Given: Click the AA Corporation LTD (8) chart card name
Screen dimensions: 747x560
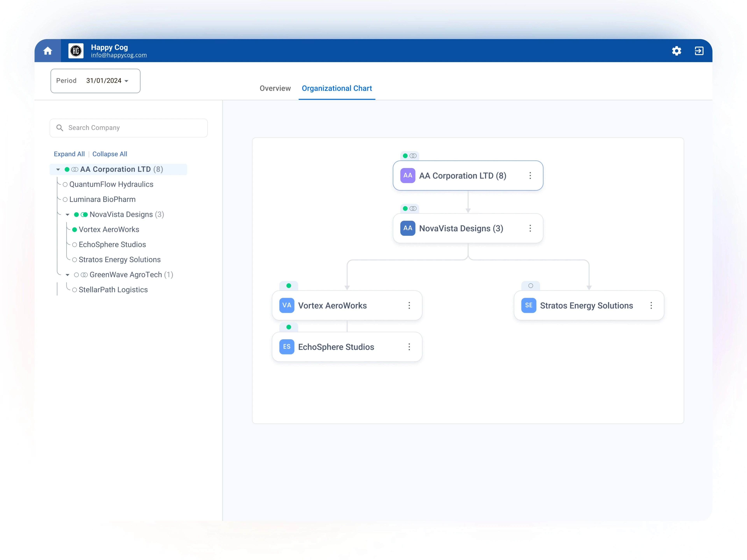Looking at the screenshot, I should point(463,176).
